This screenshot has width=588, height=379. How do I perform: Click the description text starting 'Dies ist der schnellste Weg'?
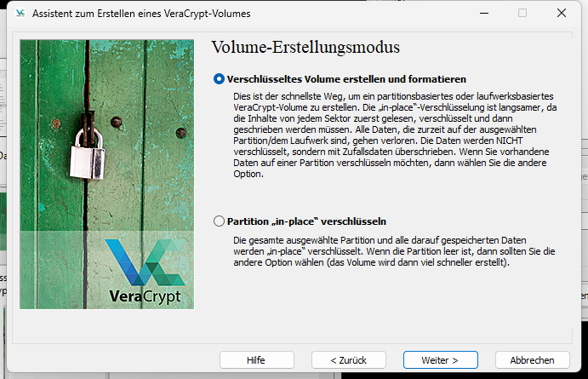click(x=395, y=135)
